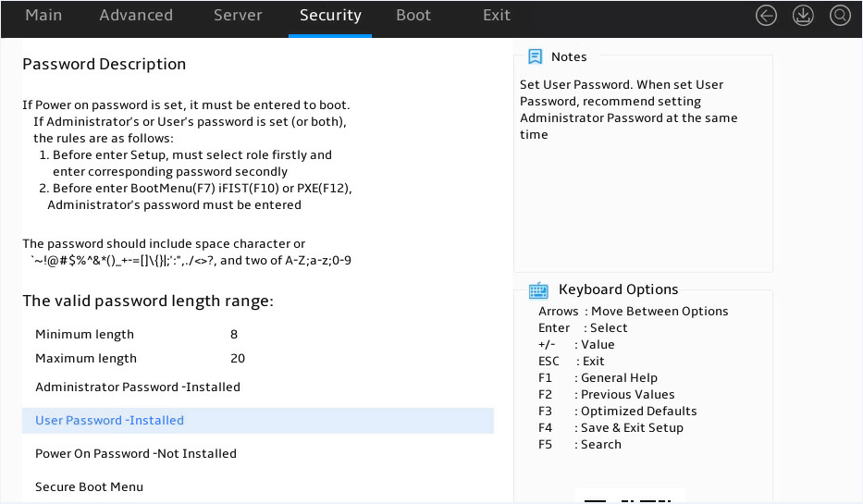Click the Keyboard Options keyboard icon

pos(538,290)
